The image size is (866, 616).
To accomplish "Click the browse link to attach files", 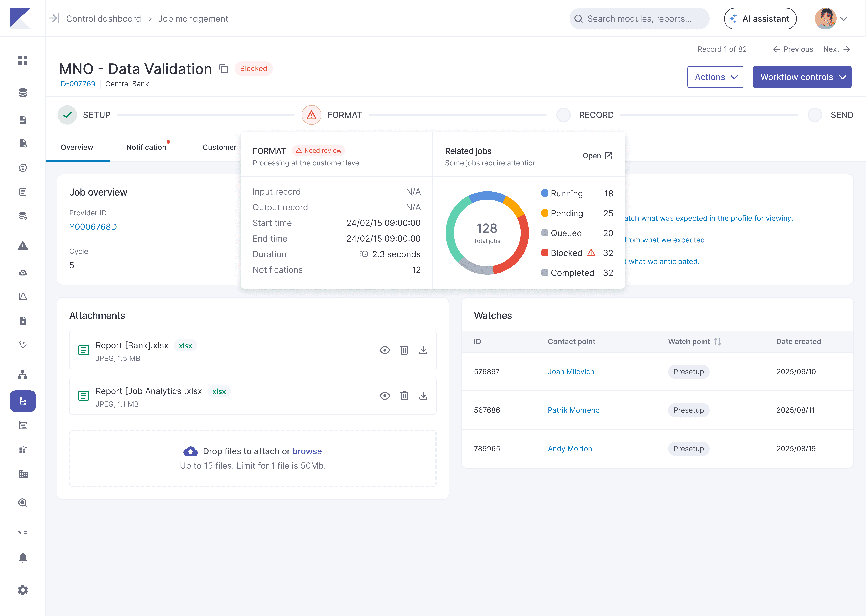I will click(307, 451).
